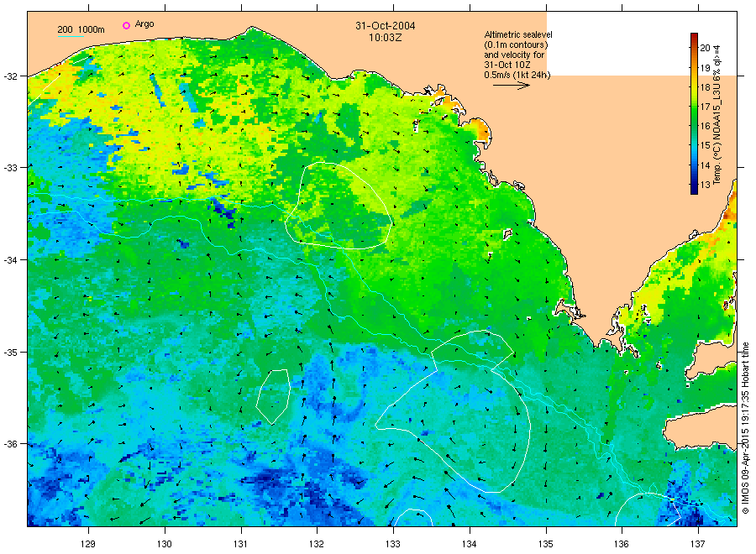Screen dimensions: 756x554
Task: Click the '13' value on temperature scale
Action: [x=705, y=185]
